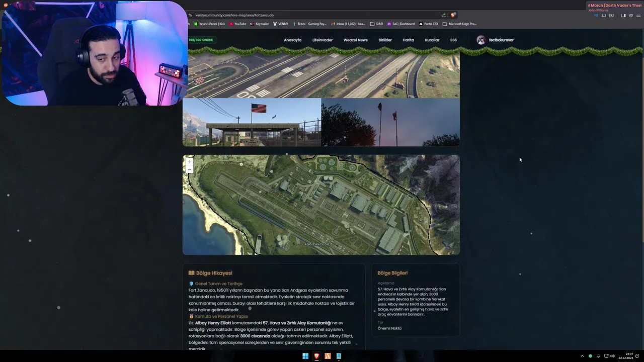This screenshot has height=362, width=644.
Task: Open the Microsoft Edge Pro bookmarks folder
Action: click(x=459, y=24)
